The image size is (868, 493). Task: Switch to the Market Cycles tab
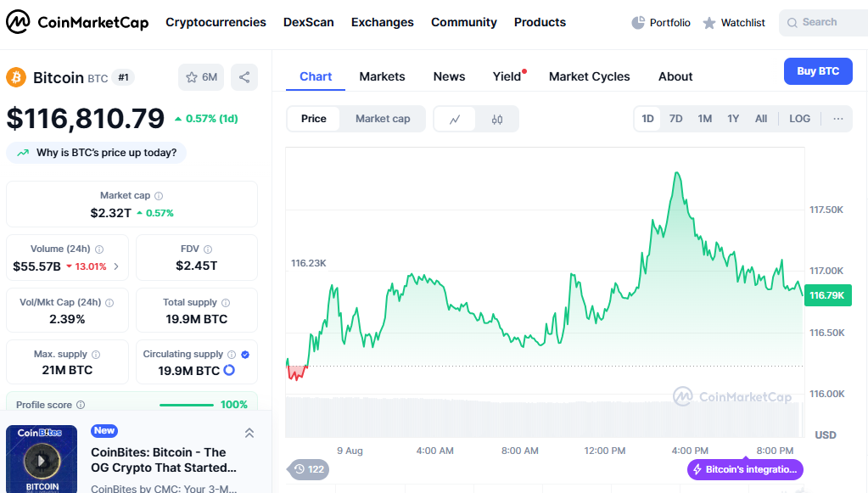point(589,77)
